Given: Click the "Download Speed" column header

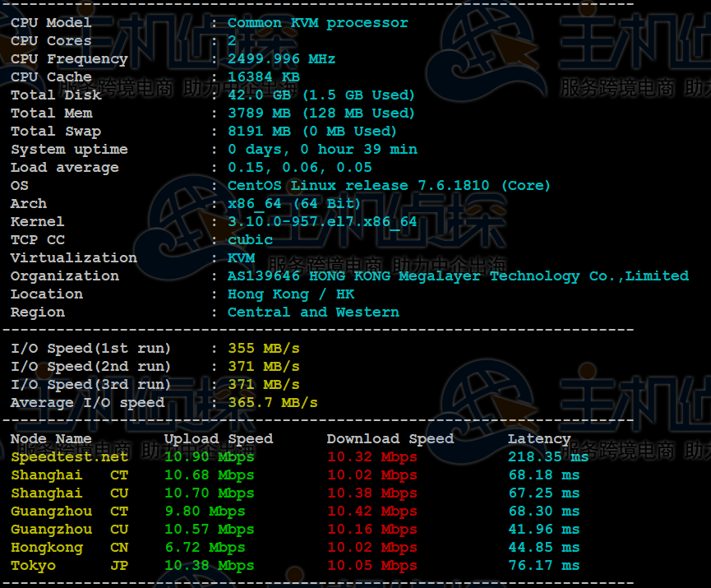Looking at the screenshot, I should 390,439.
